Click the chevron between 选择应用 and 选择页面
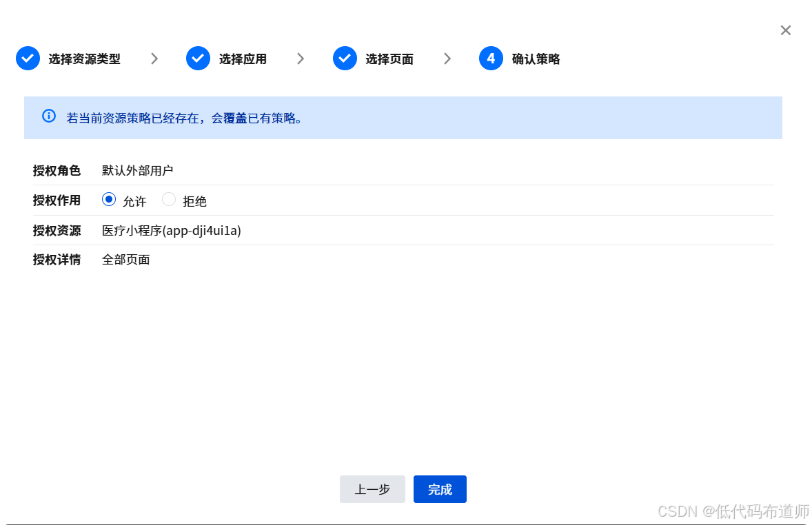 tap(301, 59)
